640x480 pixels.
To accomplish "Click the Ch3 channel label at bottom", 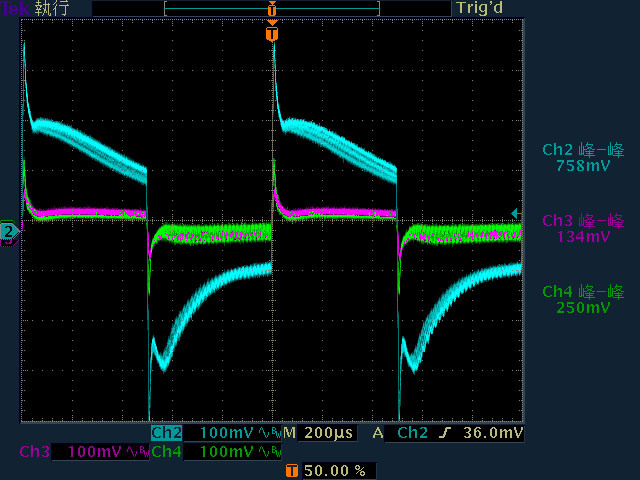I will [x=35, y=452].
